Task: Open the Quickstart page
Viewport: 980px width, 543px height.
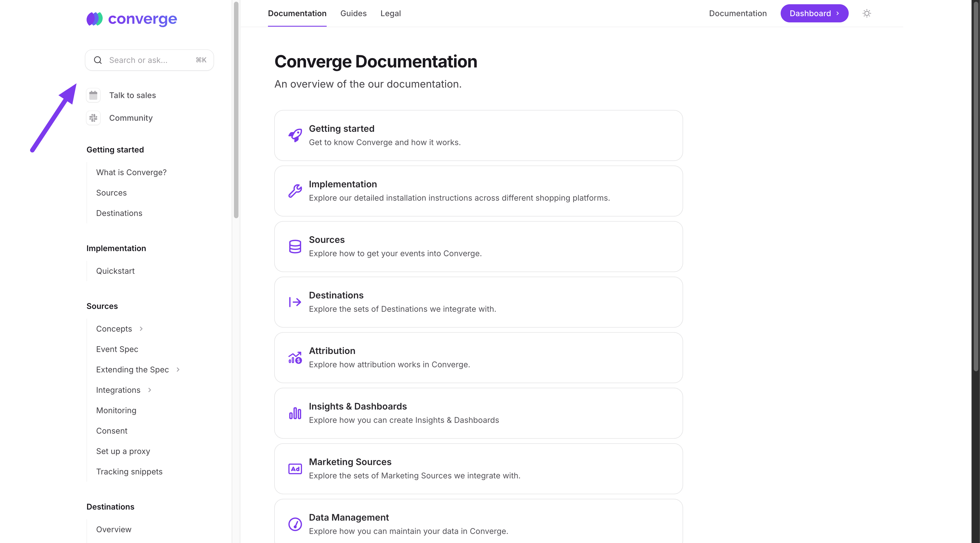Action: 115,271
